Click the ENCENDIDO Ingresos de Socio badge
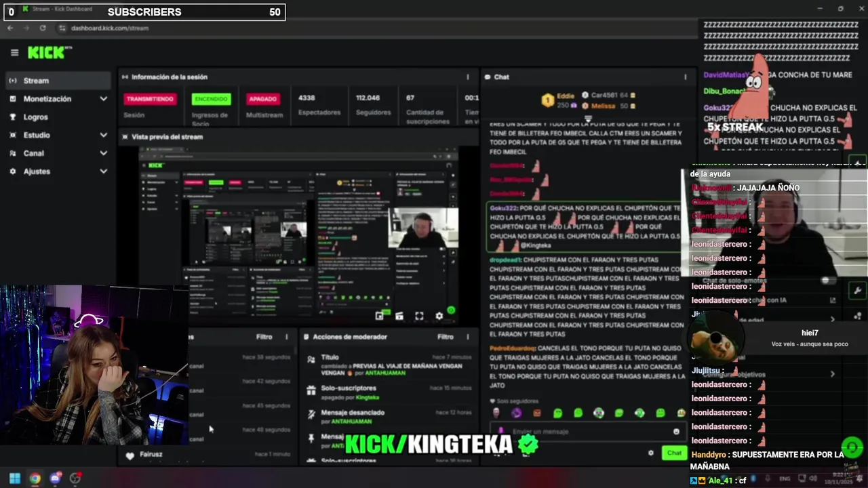Viewport: 868px width, 488px height. [211, 99]
